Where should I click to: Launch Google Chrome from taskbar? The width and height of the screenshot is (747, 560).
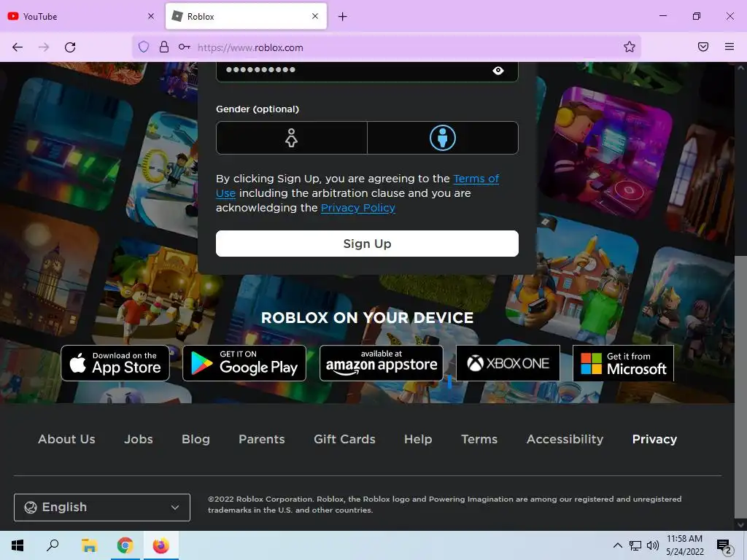point(125,545)
